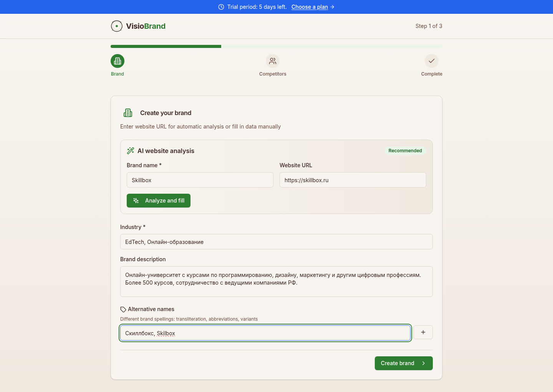The width and height of the screenshot is (553, 392).
Task: Click the magic wand icon beside AI website analysis
Action: 131,151
